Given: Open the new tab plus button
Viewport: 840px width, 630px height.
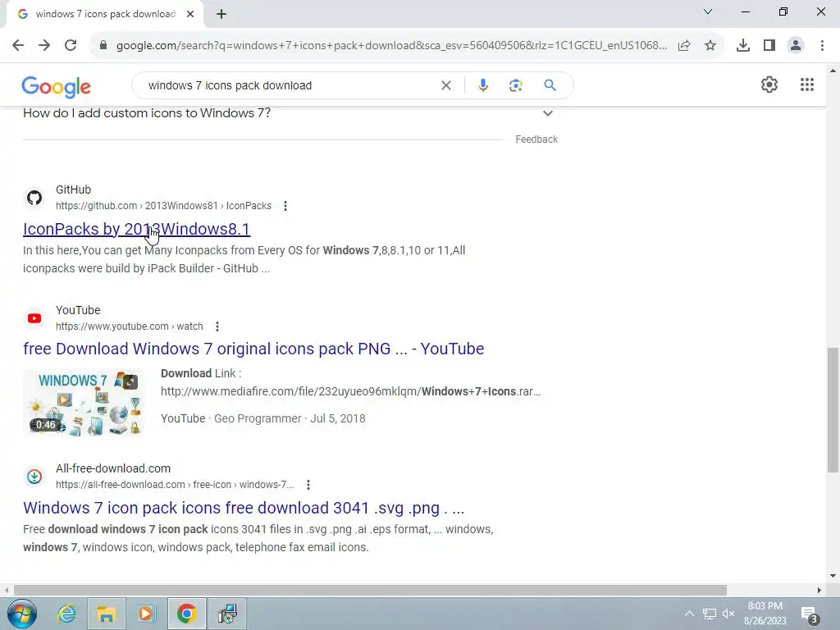Looking at the screenshot, I should [221, 15].
